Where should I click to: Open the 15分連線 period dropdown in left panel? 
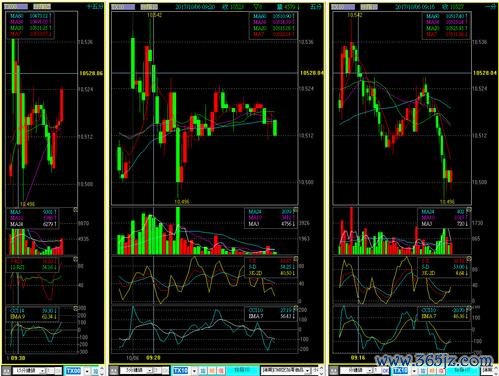29,370
